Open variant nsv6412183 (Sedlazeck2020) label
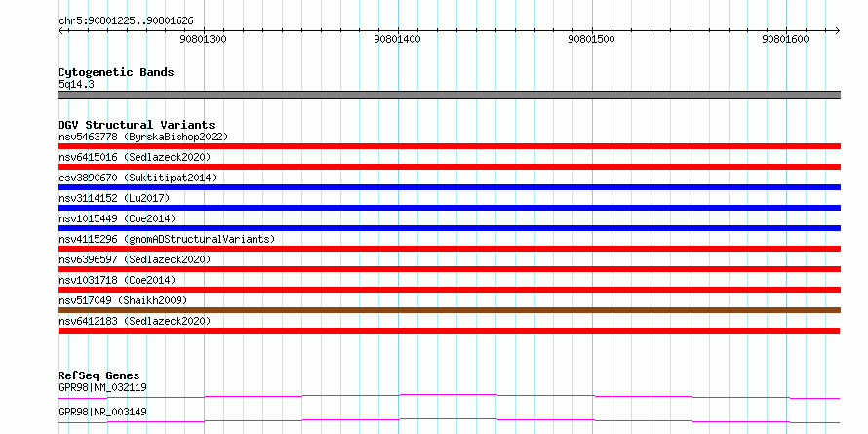Image resolution: width=868 pixels, height=434 pixels. 135,321
